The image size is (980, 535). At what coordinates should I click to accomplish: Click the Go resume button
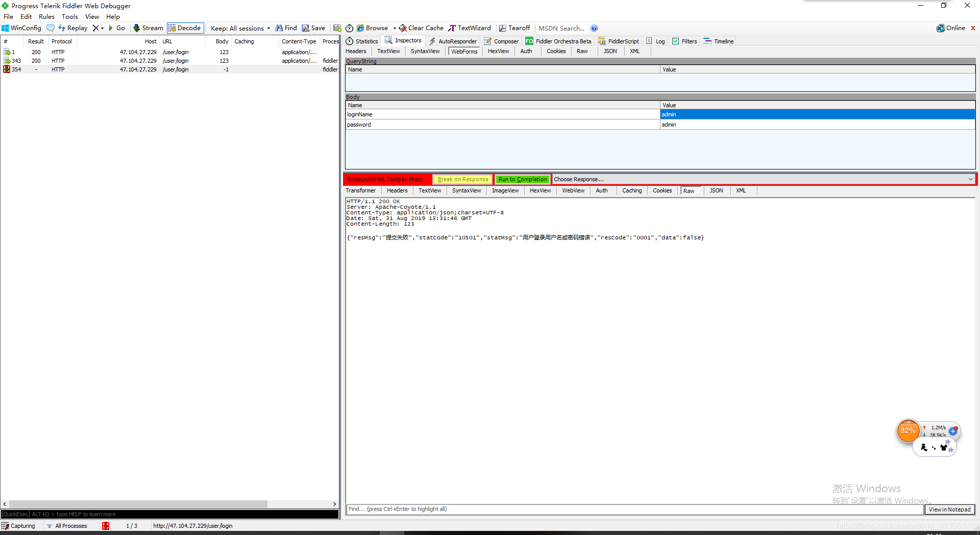tap(117, 28)
